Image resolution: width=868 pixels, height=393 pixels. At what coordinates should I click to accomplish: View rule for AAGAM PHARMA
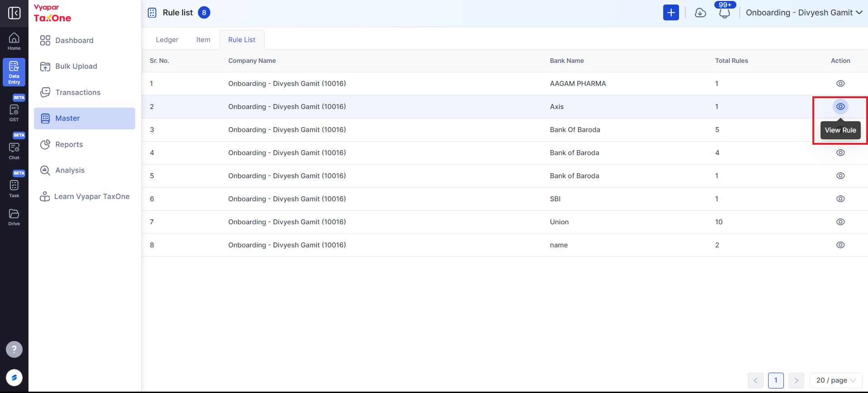[x=840, y=83]
